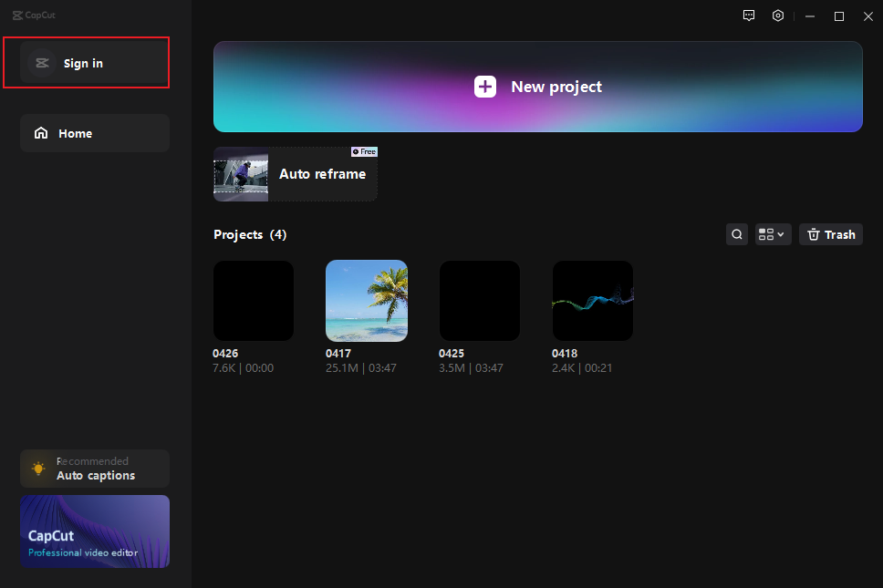Image resolution: width=883 pixels, height=588 pixels.
Task: Click the lightbulb icon on Recommended card
Action: tap(38, 469)
